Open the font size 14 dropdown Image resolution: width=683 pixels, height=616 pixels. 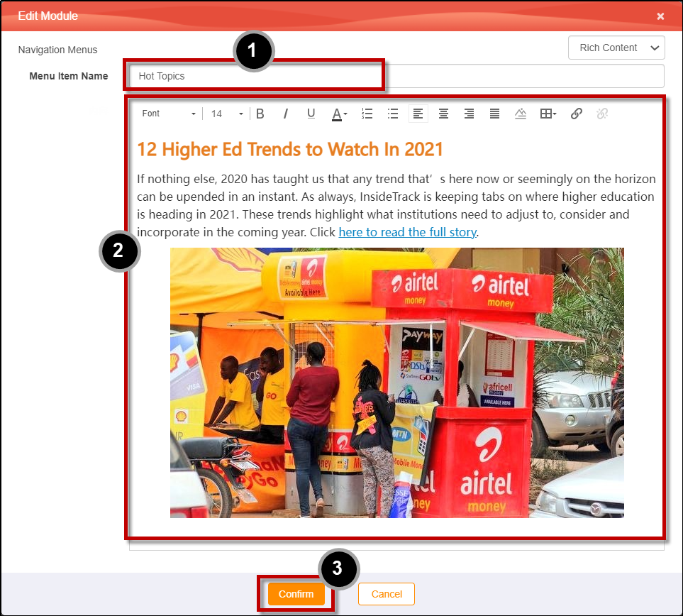click(x=226, y=114)
